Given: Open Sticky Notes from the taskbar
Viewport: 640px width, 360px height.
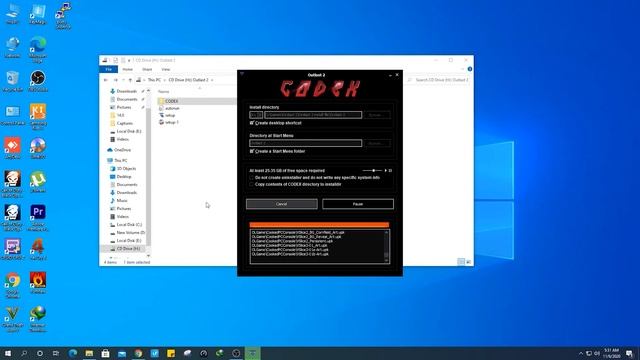Looking at the screenshot, I should pos(171,353).
